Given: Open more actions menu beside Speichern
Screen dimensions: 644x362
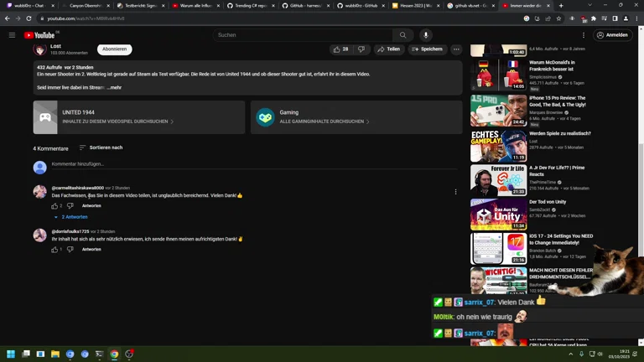Looking at the screenshot, I should (x=456, y=49).
